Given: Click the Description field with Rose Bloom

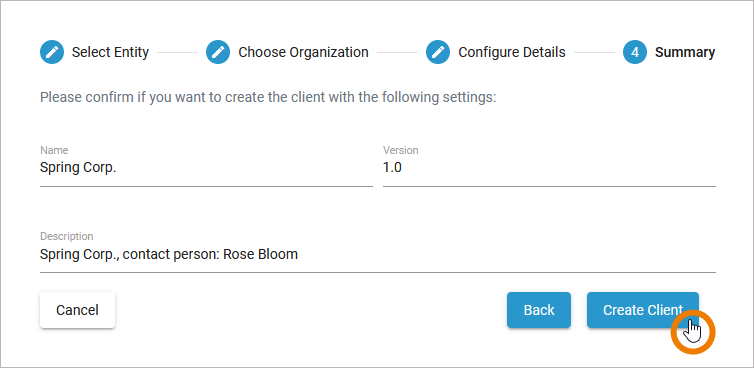Looking at the screenshot, I should point(378,252).
